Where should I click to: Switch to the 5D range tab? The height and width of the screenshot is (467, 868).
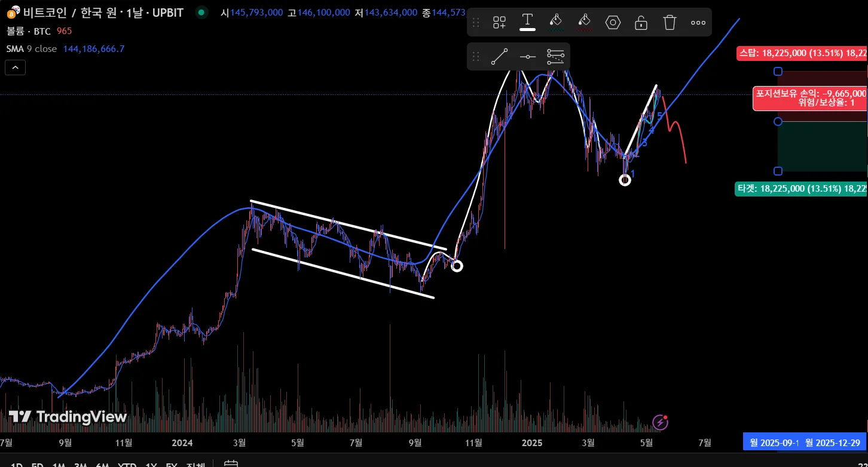point(37,463)
